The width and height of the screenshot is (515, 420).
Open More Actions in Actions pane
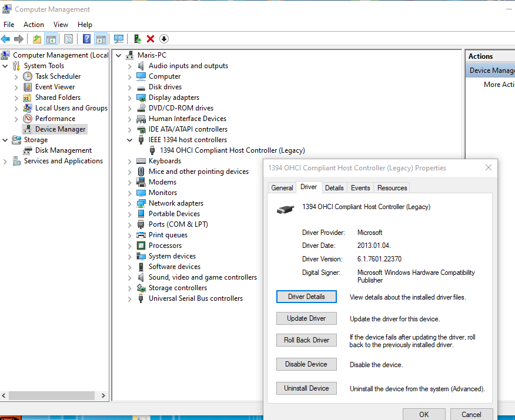click(x=499, y=85)
